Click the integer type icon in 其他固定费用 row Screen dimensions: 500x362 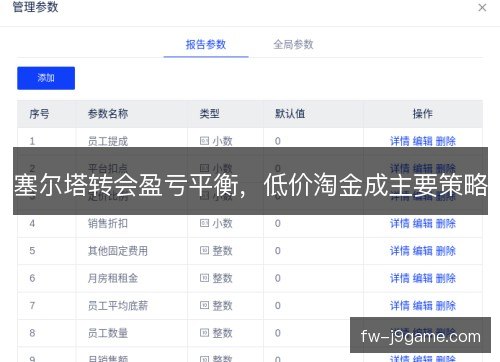click(x=204, y=250)
